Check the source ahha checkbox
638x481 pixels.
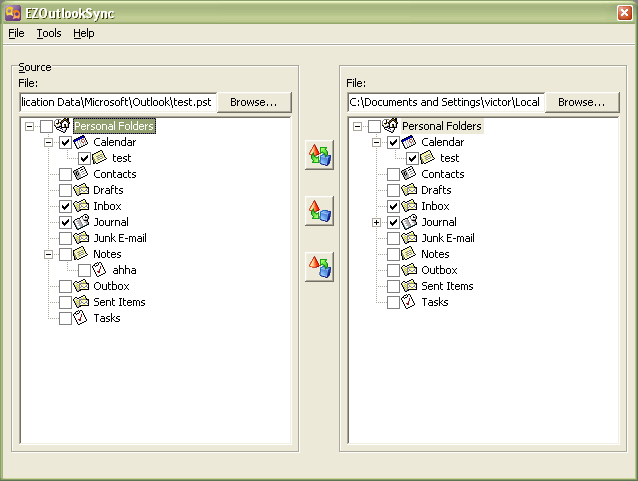85,270
